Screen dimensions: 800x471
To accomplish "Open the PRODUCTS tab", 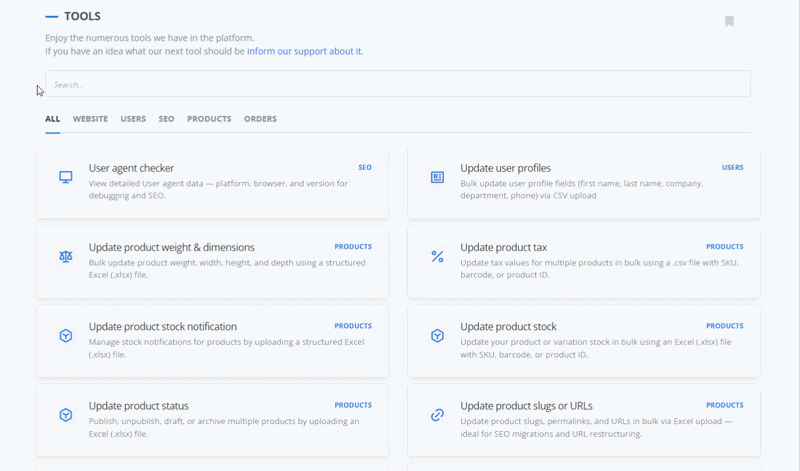I will point(209,119).
